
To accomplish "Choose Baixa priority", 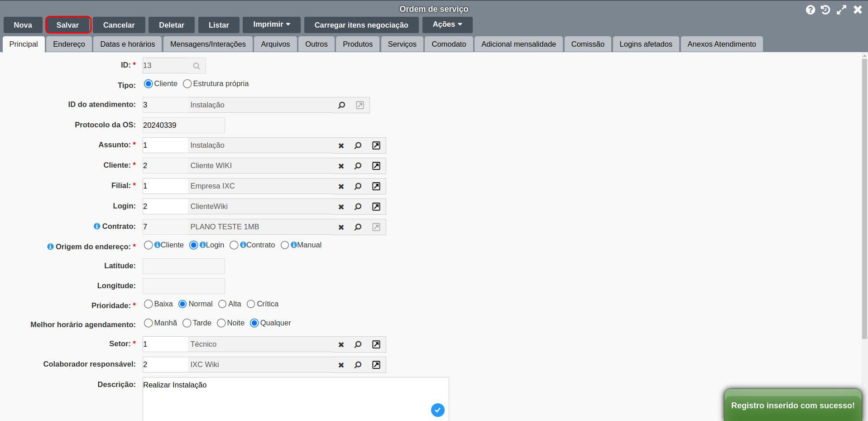I will (x=148, y=304).
